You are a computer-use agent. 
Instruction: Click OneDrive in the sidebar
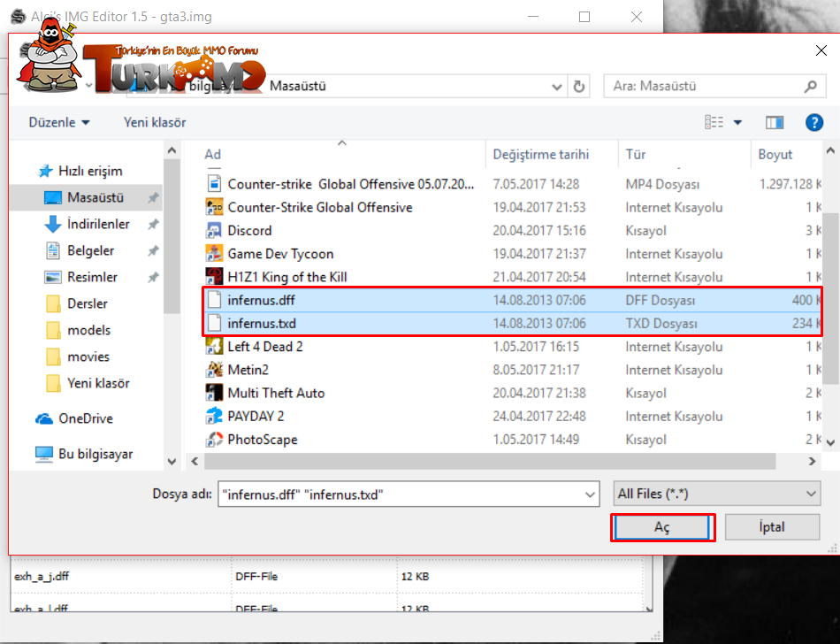pos(86,418)
